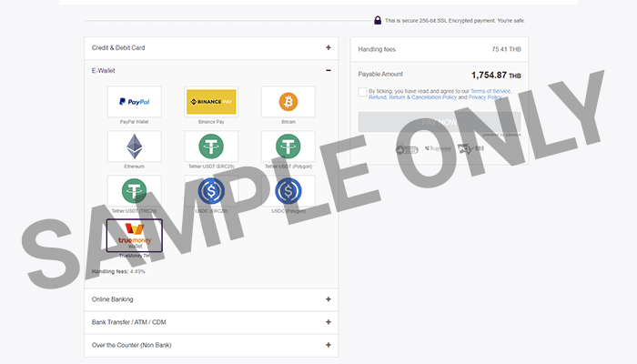Select Bitcoin payment icon
Viewport: 637px width, 364px height.
pyautogui.click(x=288, y=102)
